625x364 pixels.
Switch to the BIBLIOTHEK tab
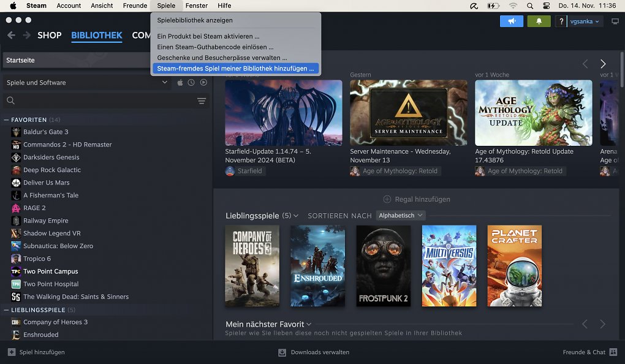click(96, 36)
